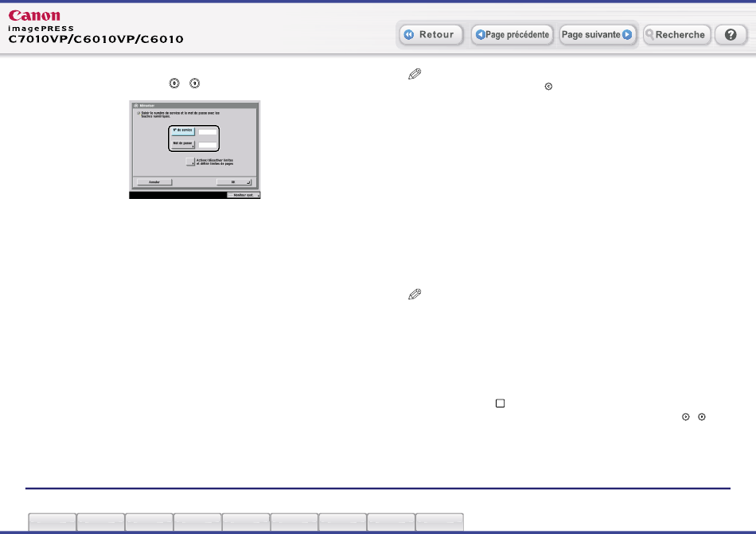Click the Canon logo

point(34,16)
